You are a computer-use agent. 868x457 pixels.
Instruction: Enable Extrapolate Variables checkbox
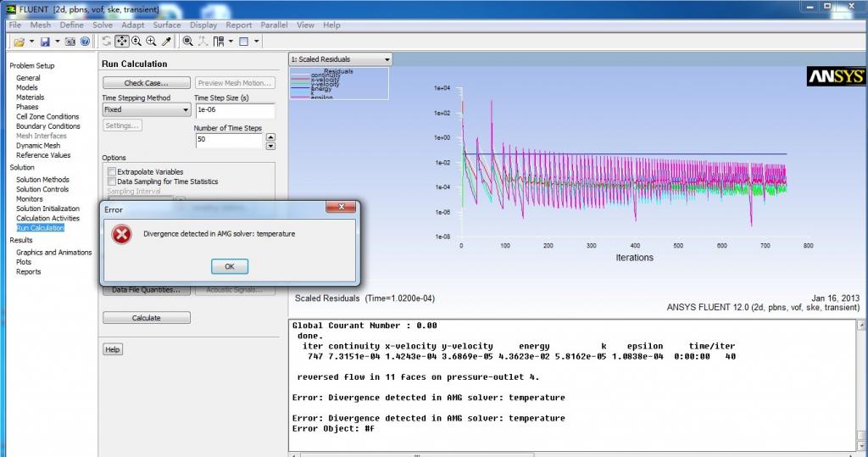coord(111,172)
